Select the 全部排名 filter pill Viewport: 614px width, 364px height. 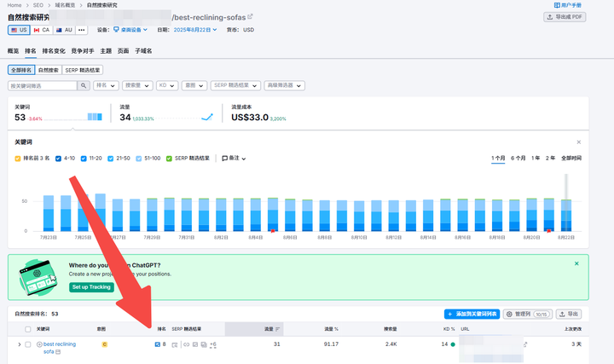click(21, 70)
